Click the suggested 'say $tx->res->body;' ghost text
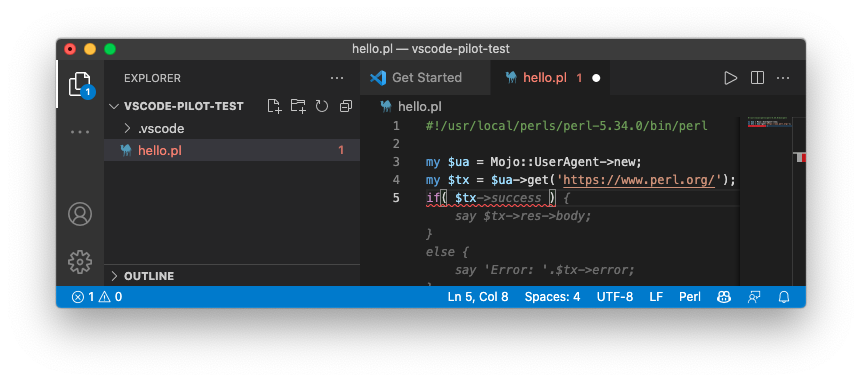 point(523,216)
